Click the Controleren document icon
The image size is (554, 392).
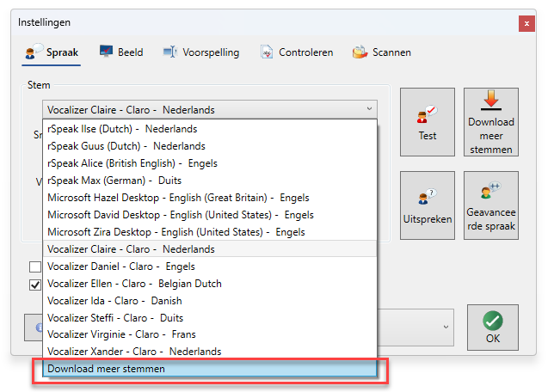coord(267,52)
